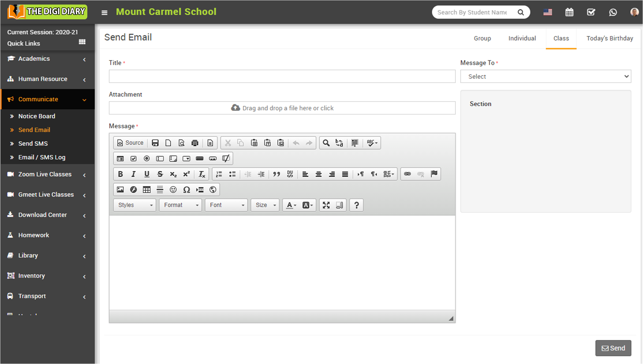The image size is (643, 364).
Task: Insert a checkbox form element
Action: click(133, 159)
